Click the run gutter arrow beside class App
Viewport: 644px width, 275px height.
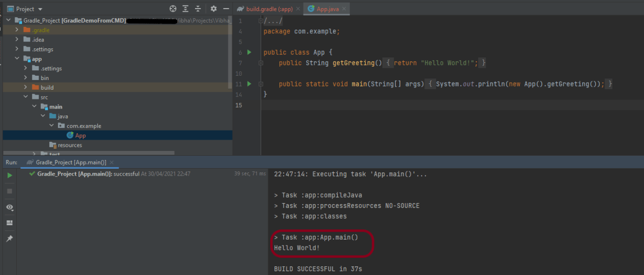point(249,53)
